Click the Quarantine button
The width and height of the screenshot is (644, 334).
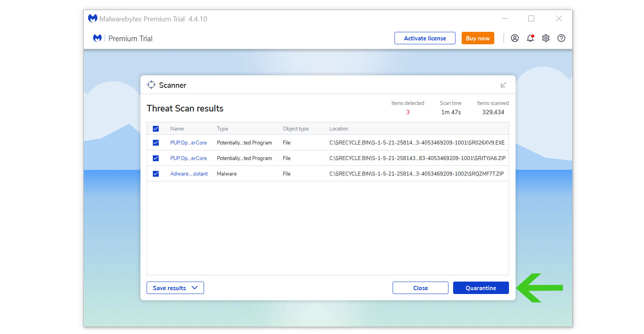click(x=481, y=288)
